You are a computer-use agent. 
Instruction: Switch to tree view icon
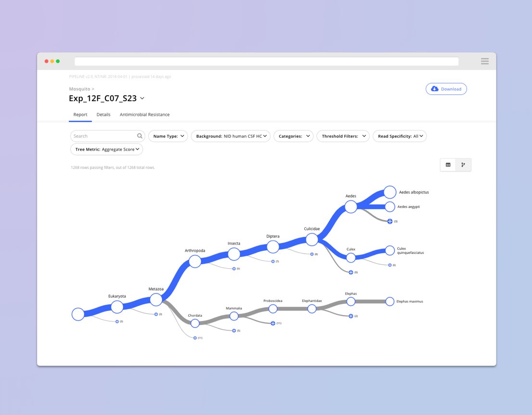click(463, 165)
